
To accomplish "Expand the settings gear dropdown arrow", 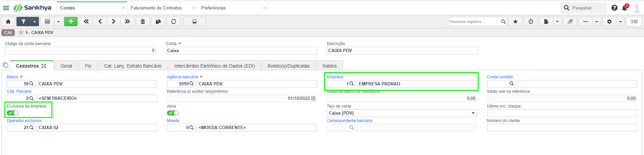I will point(620,22).
